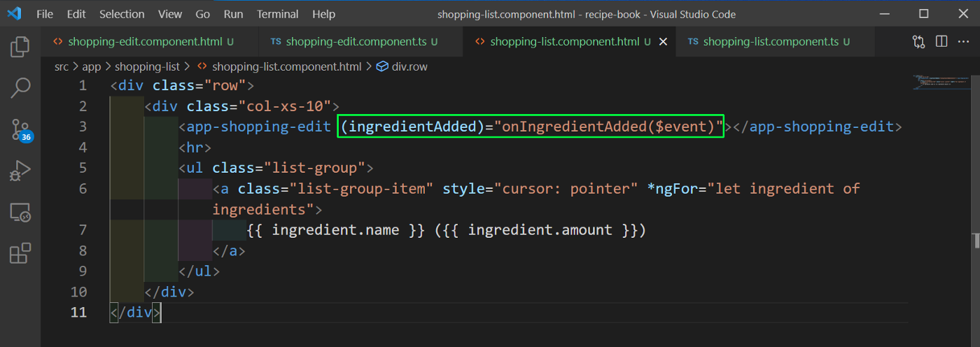Open the editor More Actions ellipsis

(x=963, y=42)
